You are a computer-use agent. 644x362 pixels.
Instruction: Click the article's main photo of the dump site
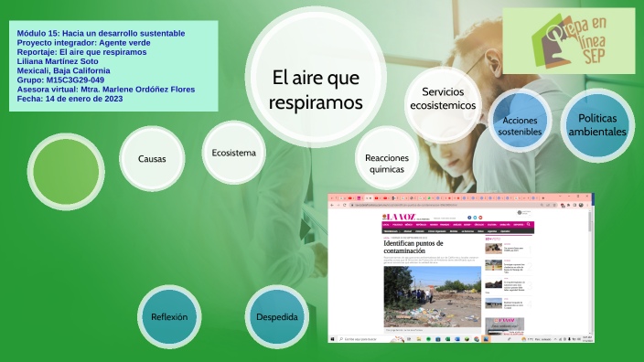[432, 297]
